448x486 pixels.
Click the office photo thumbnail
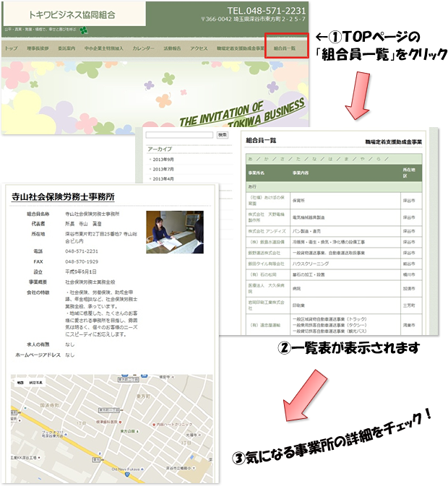click(175, 232)
